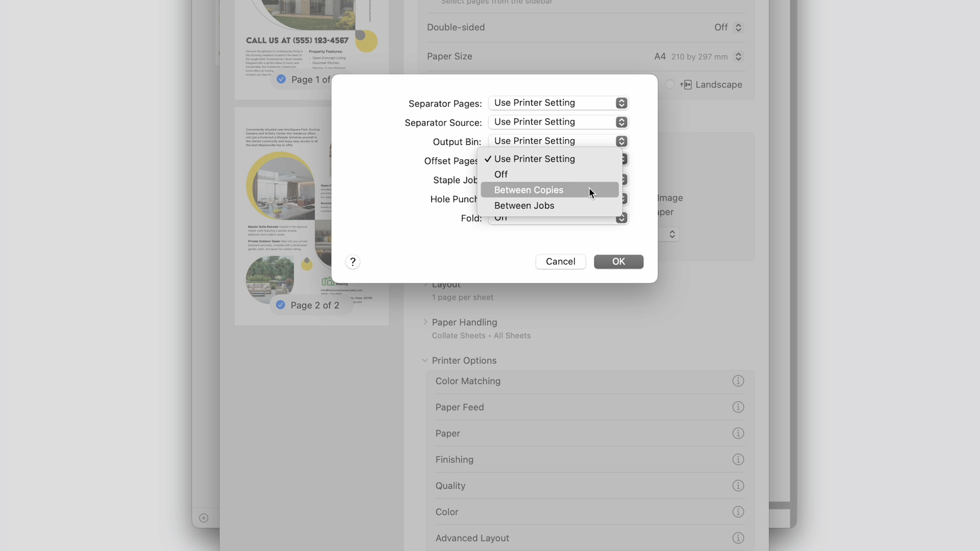The width and height of the screenshot is (980, 551).
Task: Choose Between Jobs menu option
Action: [524, 206]
